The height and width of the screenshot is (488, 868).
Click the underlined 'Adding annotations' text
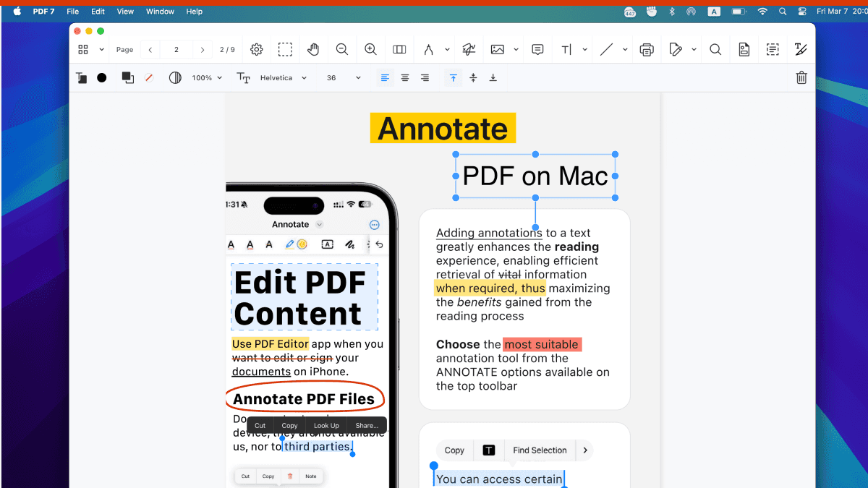point(489,233)
